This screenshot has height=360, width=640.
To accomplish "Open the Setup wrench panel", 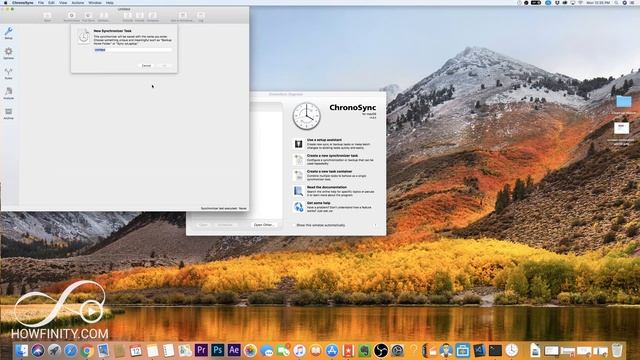I will (9, 33).
